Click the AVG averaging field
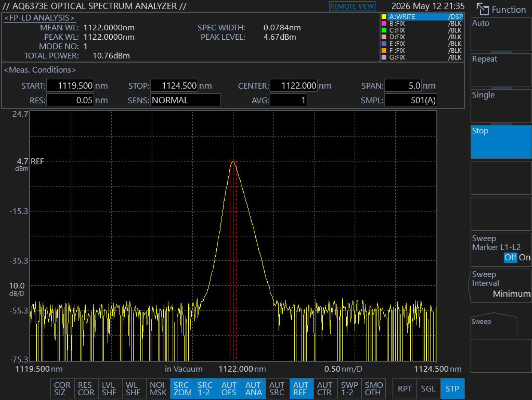532x400 pixels. [x=289, y=100]
